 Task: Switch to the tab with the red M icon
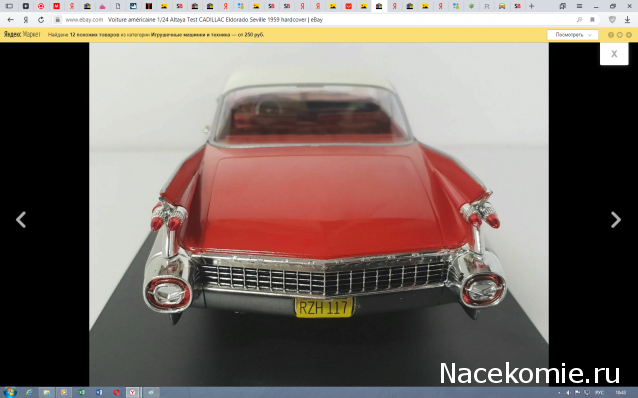click(x=56, y=6)
